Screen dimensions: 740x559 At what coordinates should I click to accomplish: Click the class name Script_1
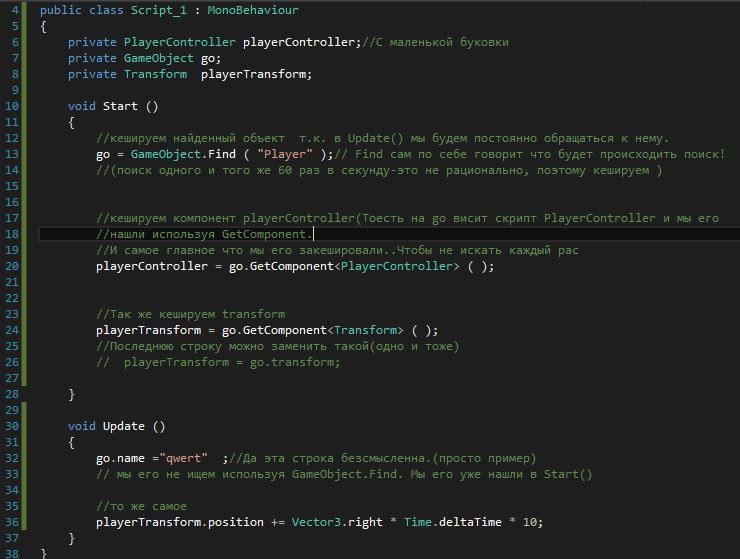point(159,10)
